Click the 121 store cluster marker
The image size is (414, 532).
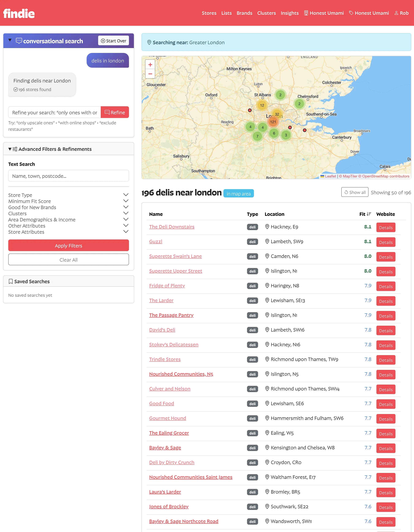coord(273,122)
